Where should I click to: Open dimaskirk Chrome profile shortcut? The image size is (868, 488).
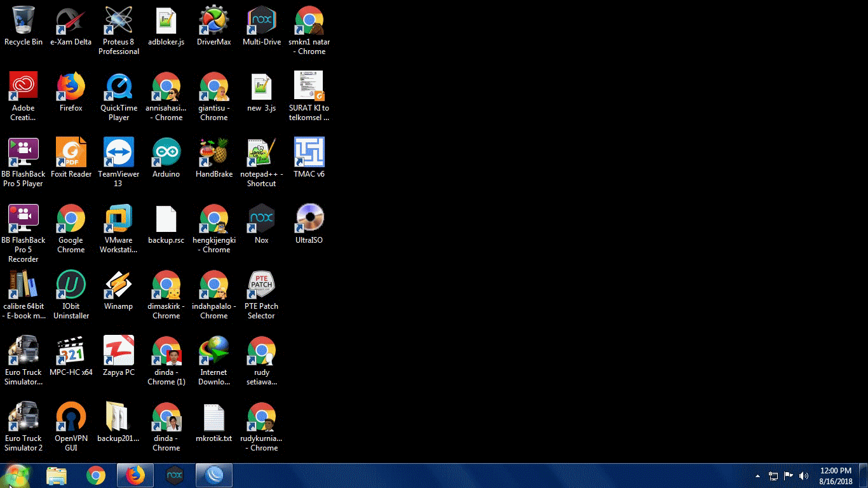pyautogui.click(x=166, y=295)
